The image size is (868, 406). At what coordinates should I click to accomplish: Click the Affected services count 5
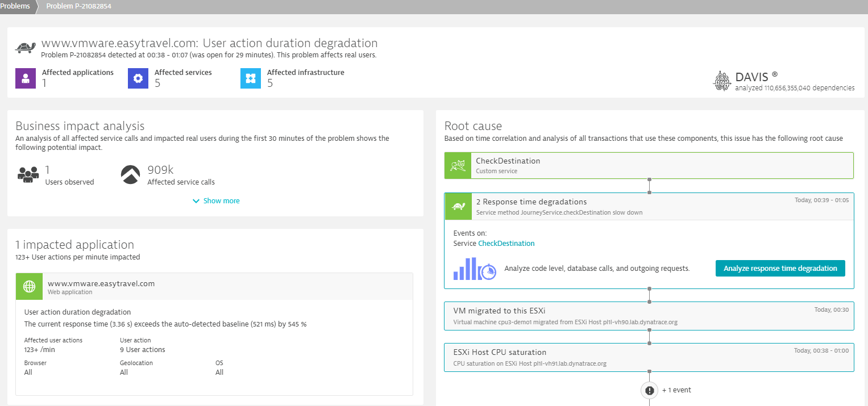(157, 83)
